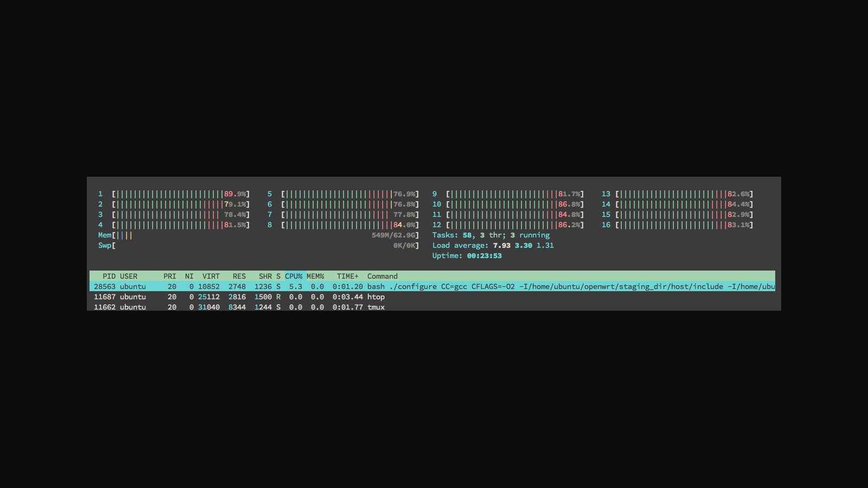
Task: Click CPU 10 meter at 86.8%
Action: (508, 204)
